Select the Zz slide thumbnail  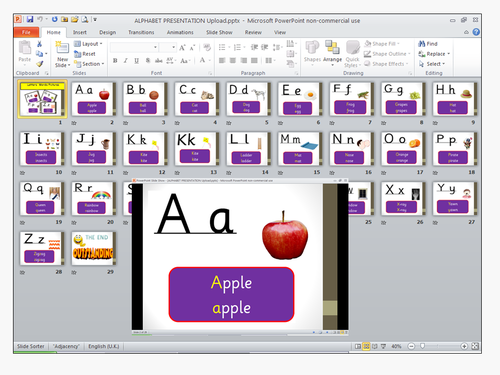coord(41,248)
